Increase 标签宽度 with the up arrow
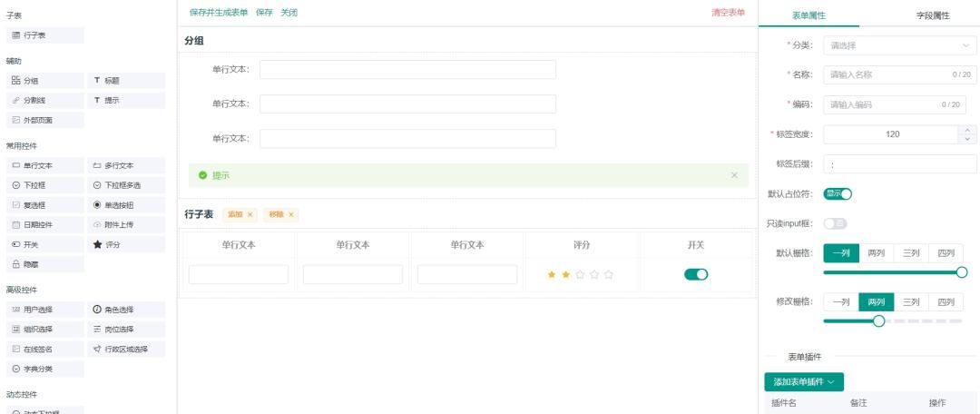The height and width of the screenshot is (414, 980). coord(967,130)
